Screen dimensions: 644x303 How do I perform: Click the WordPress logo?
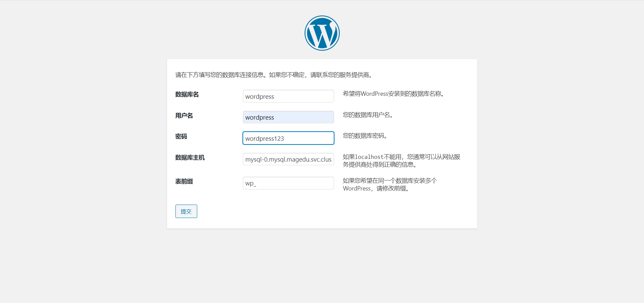[322, 33]
